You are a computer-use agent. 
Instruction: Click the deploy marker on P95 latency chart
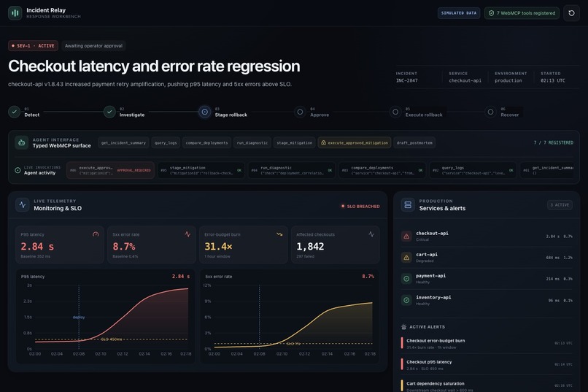tap(79, 318)
